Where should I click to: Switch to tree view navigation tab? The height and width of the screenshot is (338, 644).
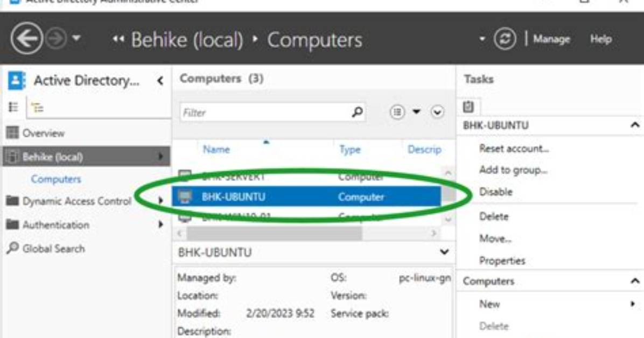pos(37,108)
